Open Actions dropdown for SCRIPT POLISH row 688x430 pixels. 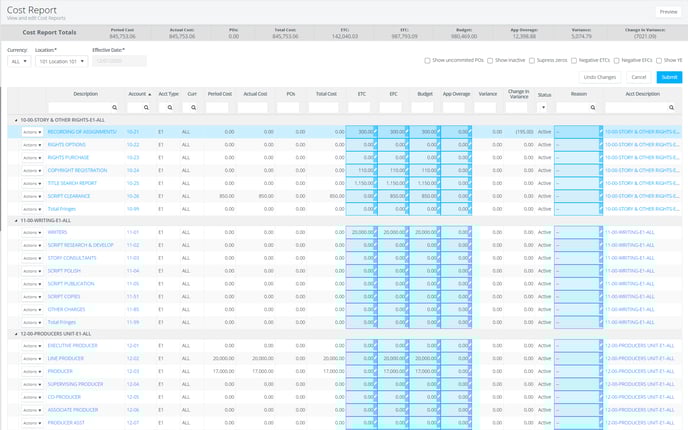[32, 271]
